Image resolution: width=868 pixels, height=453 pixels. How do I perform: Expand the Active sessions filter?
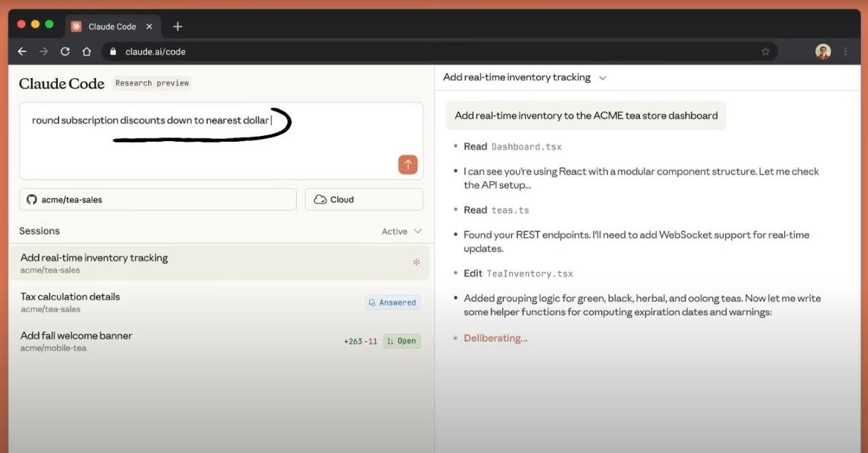(x=401, y=231)
